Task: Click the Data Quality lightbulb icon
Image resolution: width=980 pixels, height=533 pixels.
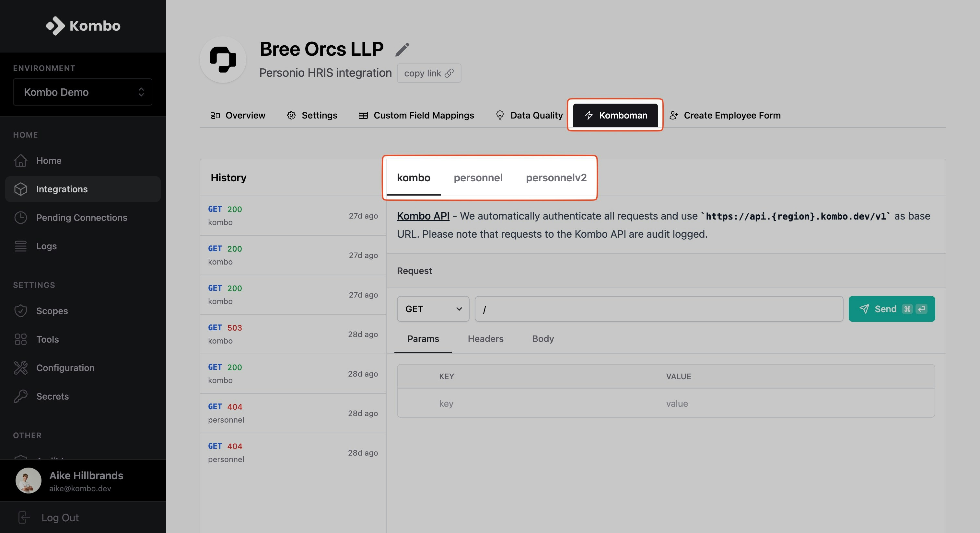Action: tap(500, 115)
